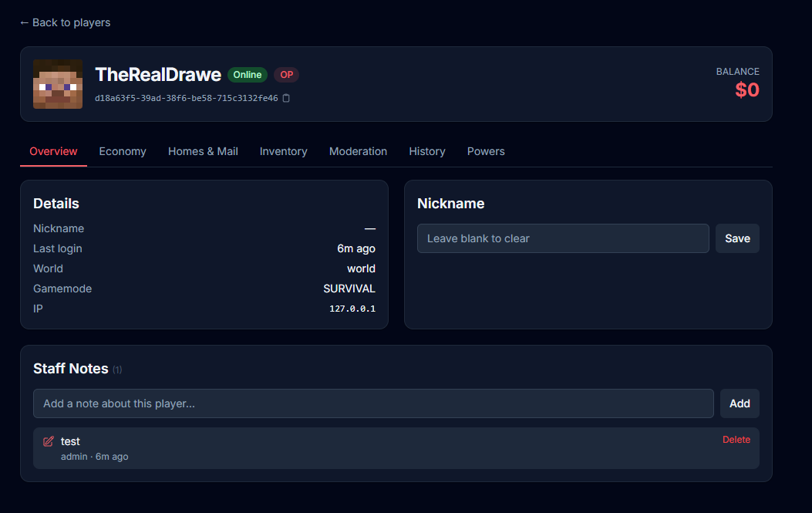Switch to the Inventory tab
This screenshot has height=513, width=812.
283,151
